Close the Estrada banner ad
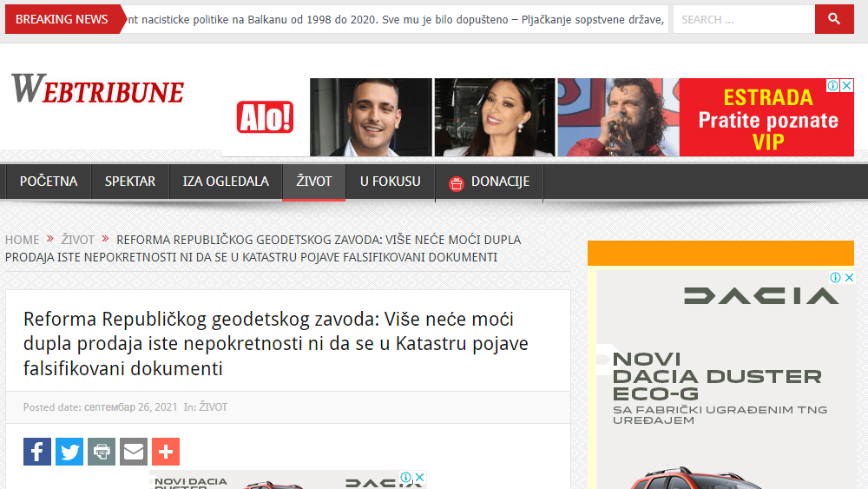This screenshot has width=868, height=489. 847,85
